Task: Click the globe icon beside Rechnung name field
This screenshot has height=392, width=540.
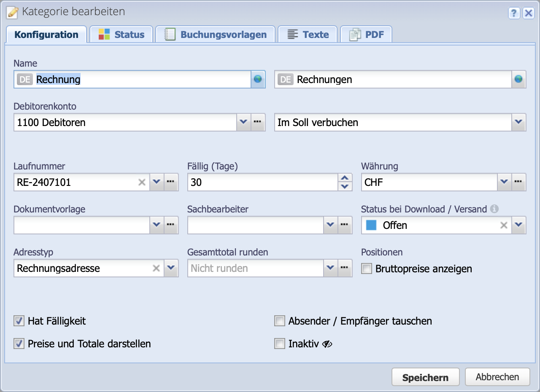Action: point(258,79)
